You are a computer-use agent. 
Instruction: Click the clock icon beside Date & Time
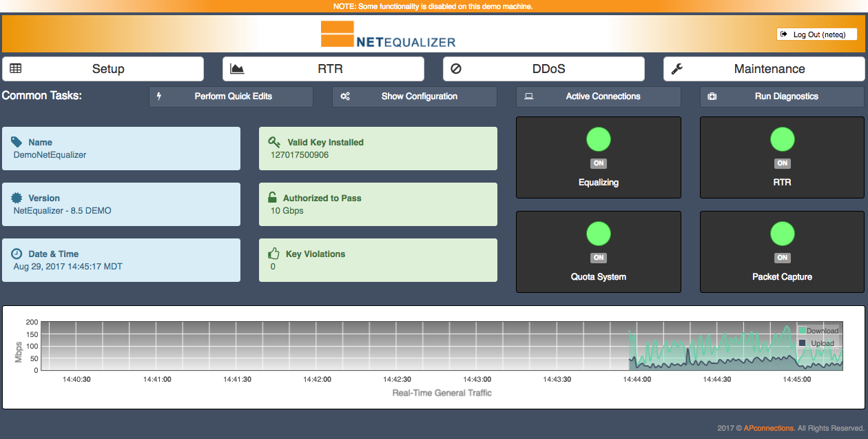click(x=17, y=254)
